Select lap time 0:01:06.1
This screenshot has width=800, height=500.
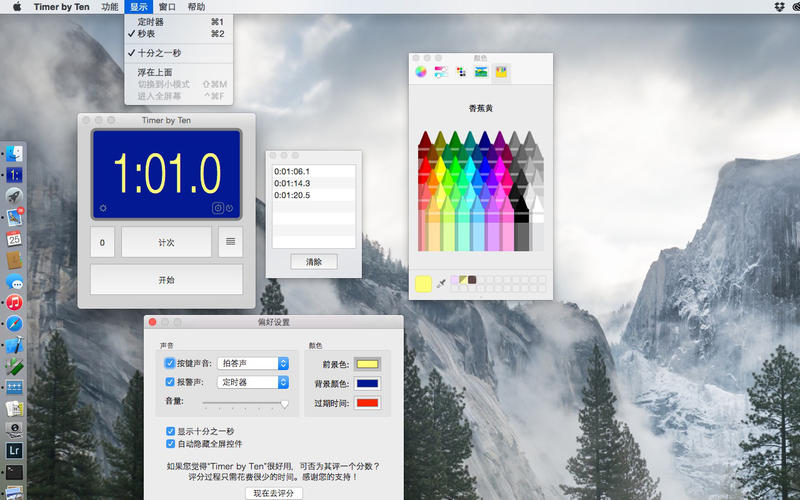(x=314, y=171)
